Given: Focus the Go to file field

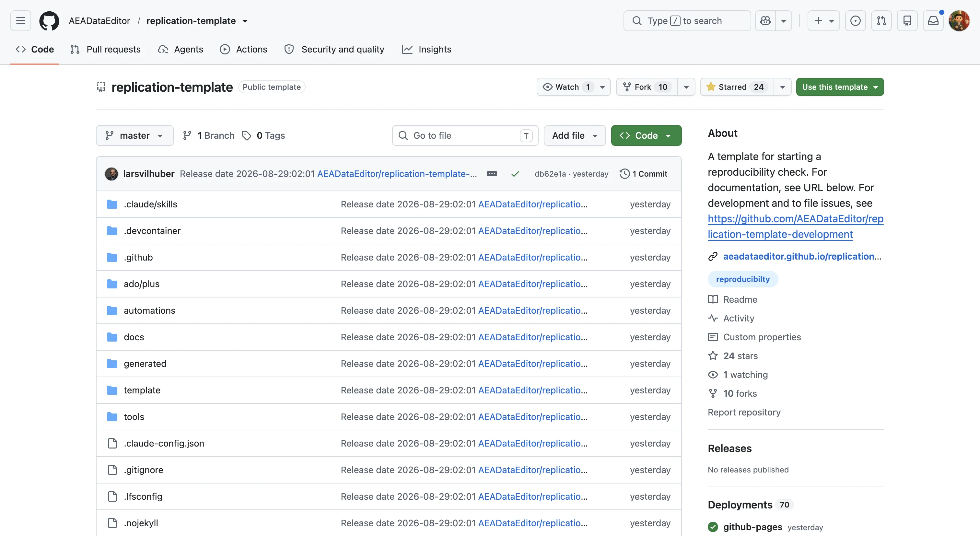Looking at the screenshot, I should pyautogui.click(x=465, y=136).
